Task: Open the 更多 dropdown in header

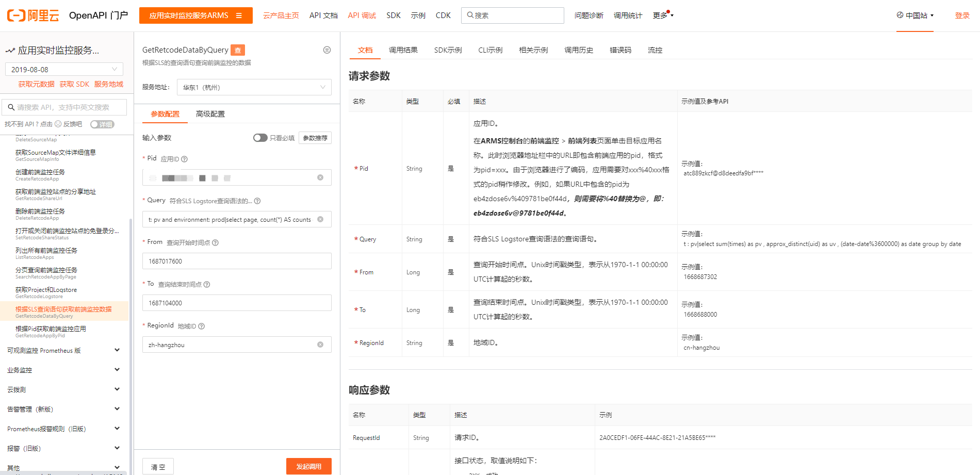Action: tap(663, 15)
